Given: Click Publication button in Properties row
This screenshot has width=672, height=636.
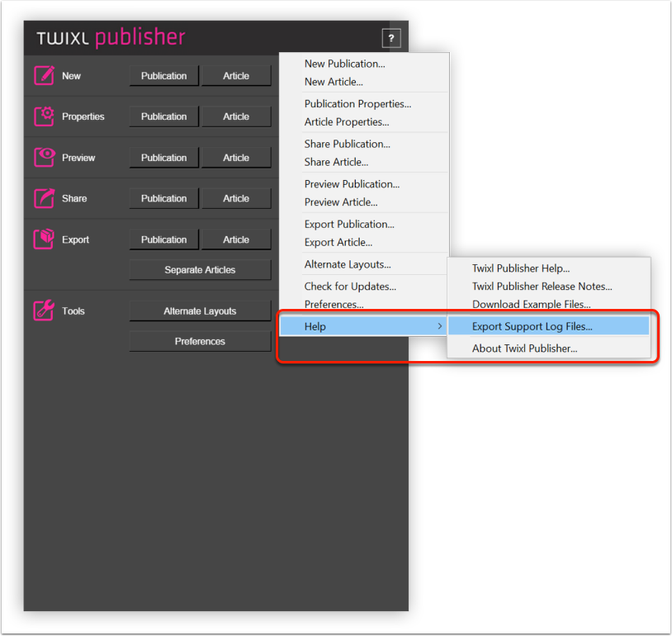Looking at the screenshot, I should click(164, 116).
